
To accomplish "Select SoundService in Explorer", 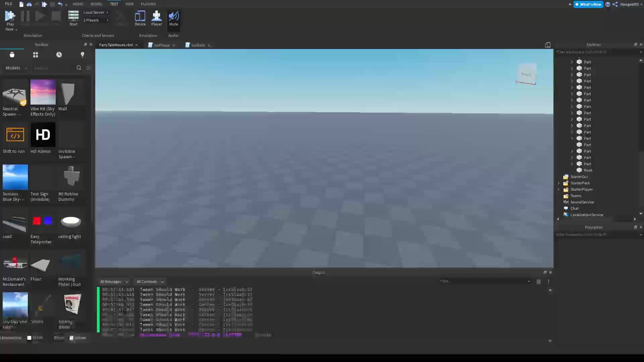I will (582, 202).
